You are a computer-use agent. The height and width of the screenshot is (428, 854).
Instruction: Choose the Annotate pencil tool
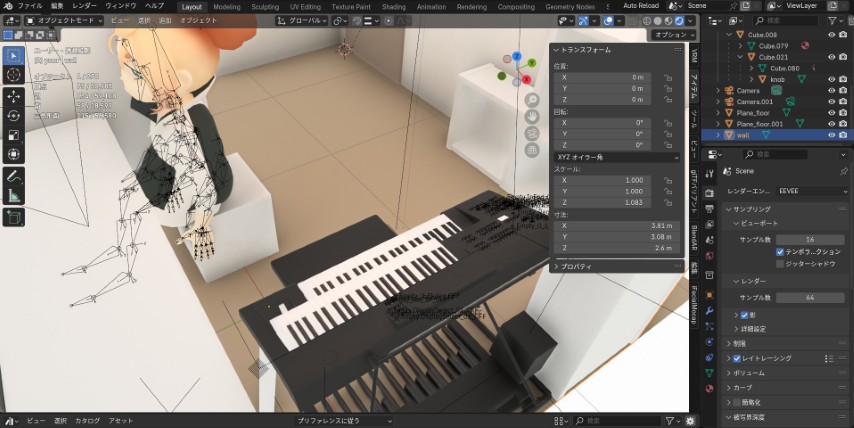coord(14,176)
